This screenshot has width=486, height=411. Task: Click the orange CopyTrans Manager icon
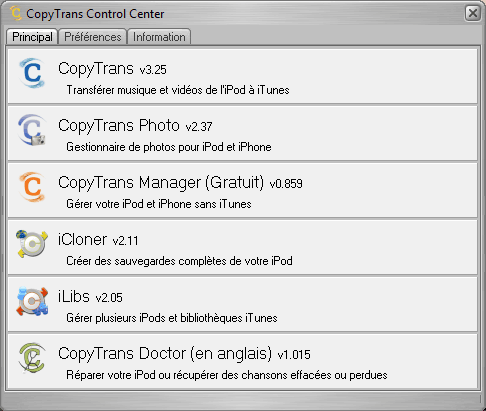(x=32, y=187)
